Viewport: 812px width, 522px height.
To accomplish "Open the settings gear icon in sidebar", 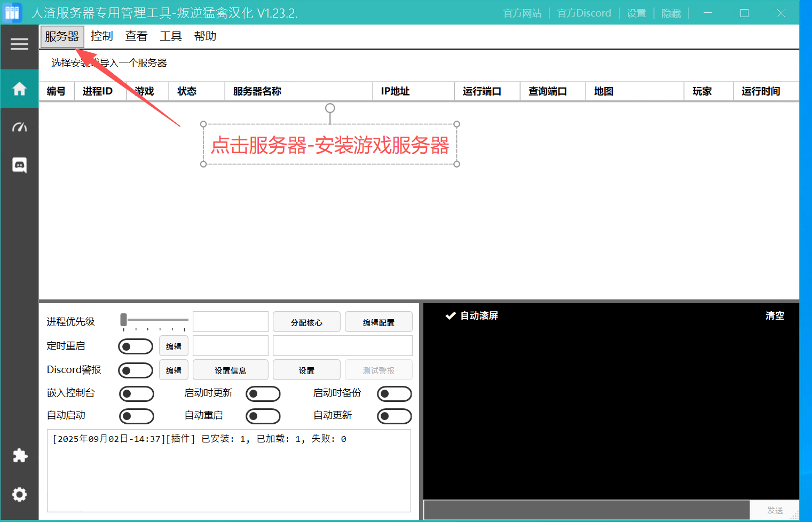I will [19, 494].
